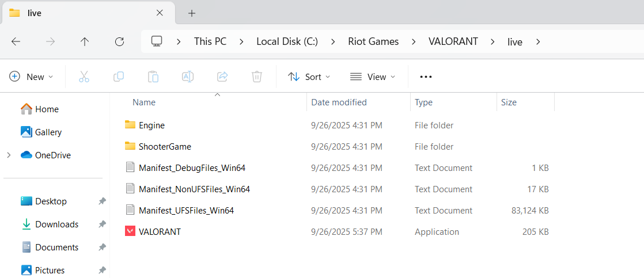
Task: Open the See more options menu
Action: click(x=426, y=77)
